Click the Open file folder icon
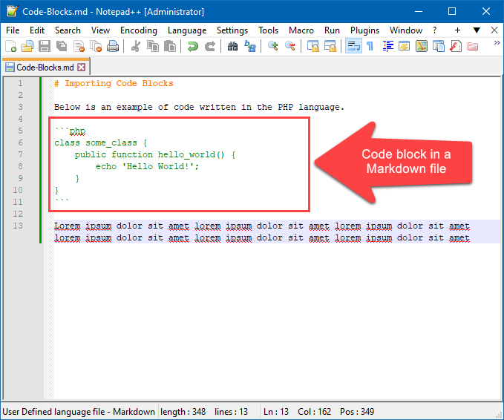This screenshot has width=504, height=420. [x=27, y=46]
